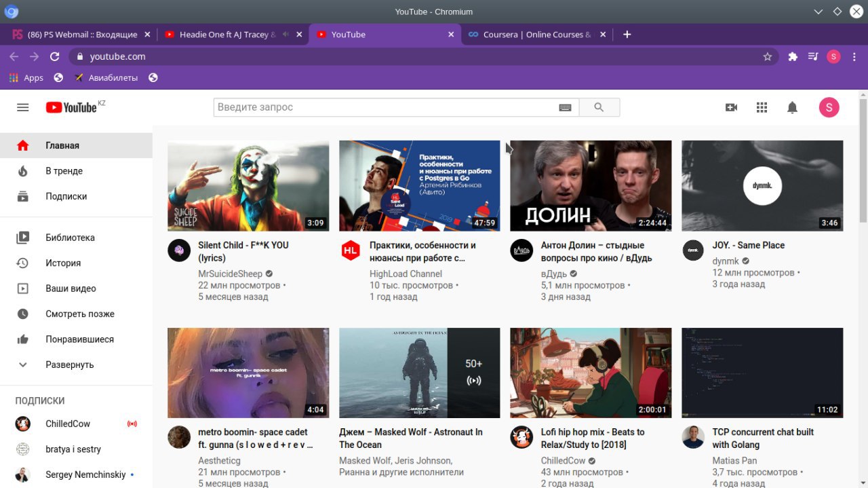Bookmark page with the star icon

coord(768,57)
